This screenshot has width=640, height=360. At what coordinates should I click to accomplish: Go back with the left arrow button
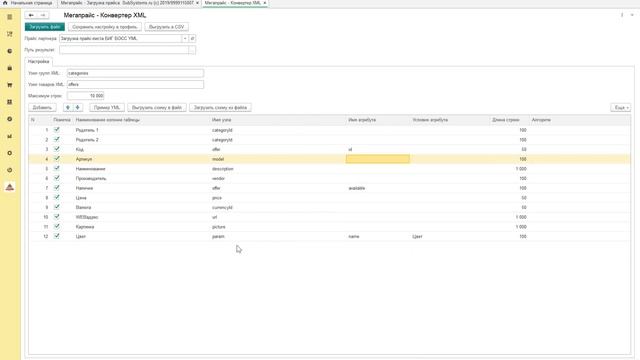[x=31, y=15]
